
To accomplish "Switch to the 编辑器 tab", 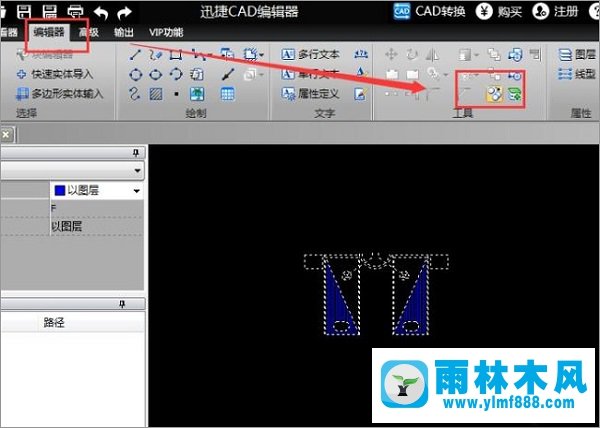I will point(49,32).
